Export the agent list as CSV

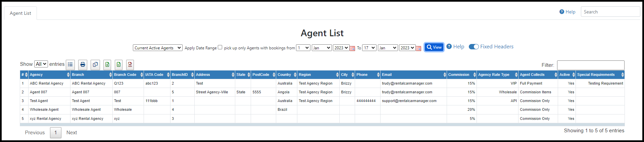click(x=118, y=64)
